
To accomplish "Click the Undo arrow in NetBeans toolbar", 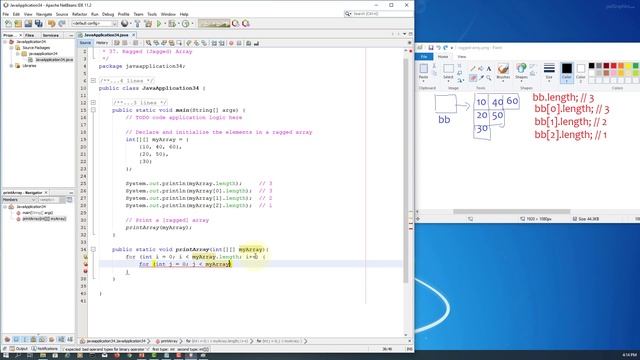I will [51, 24].
